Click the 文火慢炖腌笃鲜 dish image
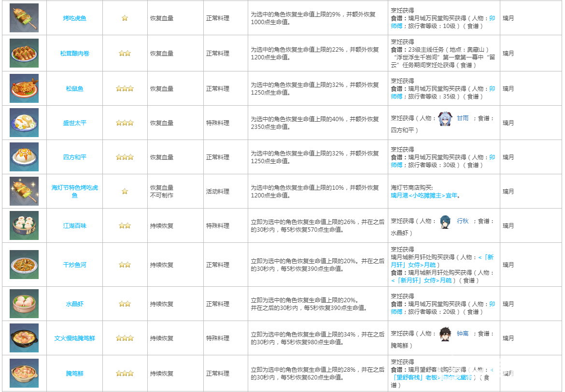 [24, 338]
